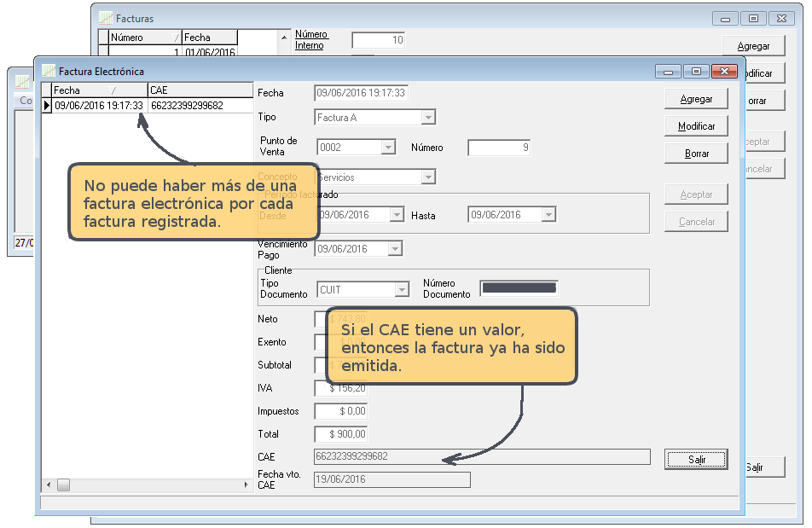This screenshot has width=812, height=528.
Task: Click the row selector arrow in list
Action: [47, 106]
